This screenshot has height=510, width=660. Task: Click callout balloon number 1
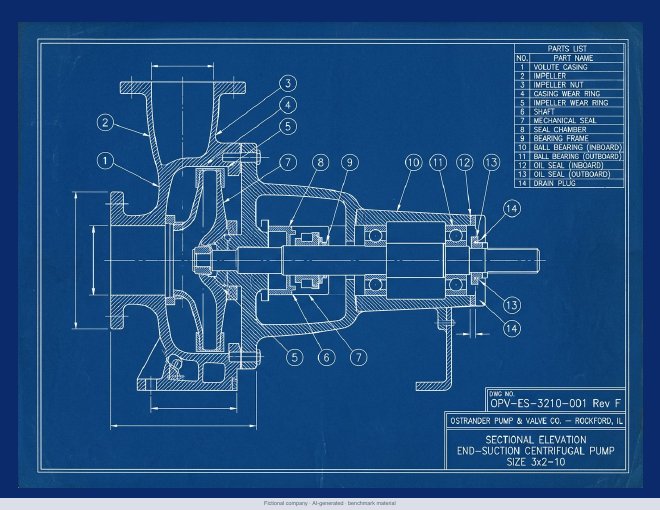(x=105, y=161)
